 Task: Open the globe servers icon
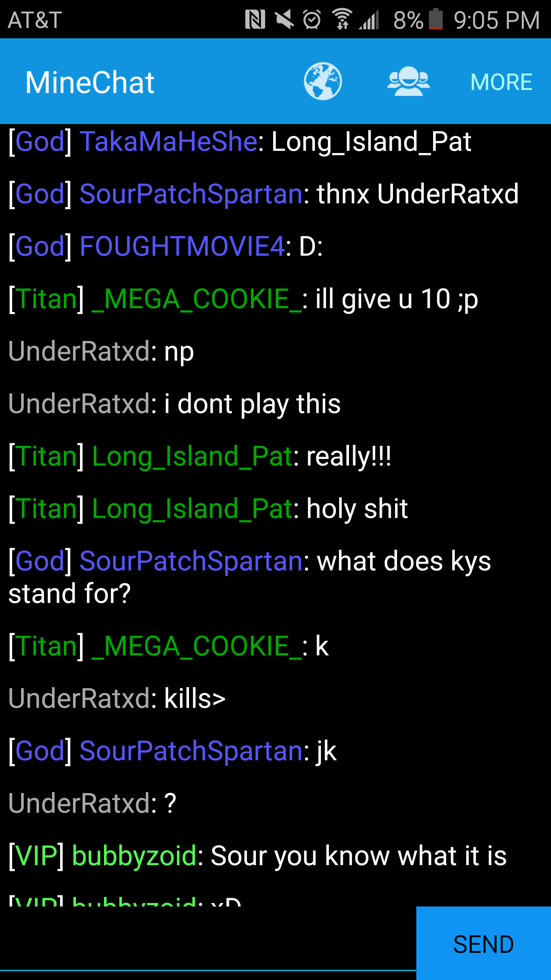pyautogui.click(x=323, y=81)
